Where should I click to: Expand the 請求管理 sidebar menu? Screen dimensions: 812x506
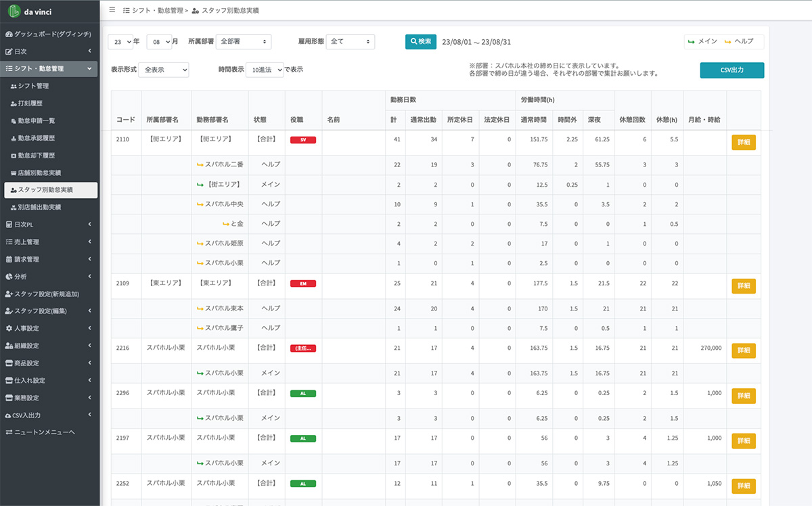click(50, 259)
